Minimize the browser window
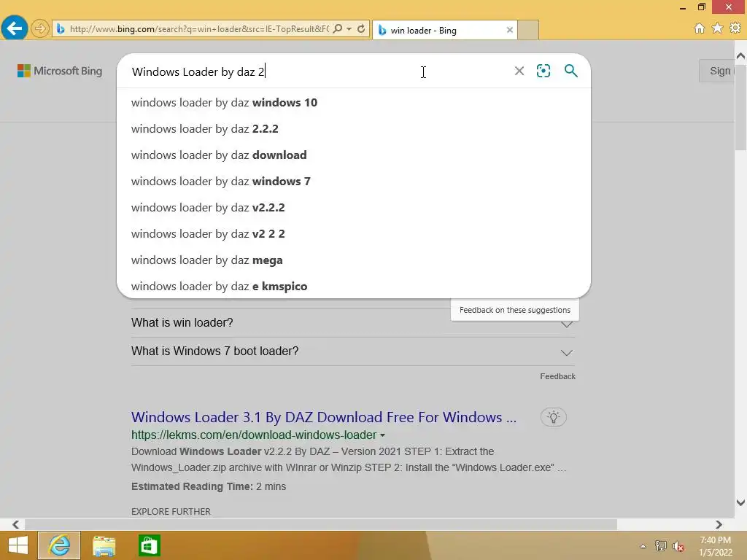Screen dimensions: 747x560 (683, 7)
